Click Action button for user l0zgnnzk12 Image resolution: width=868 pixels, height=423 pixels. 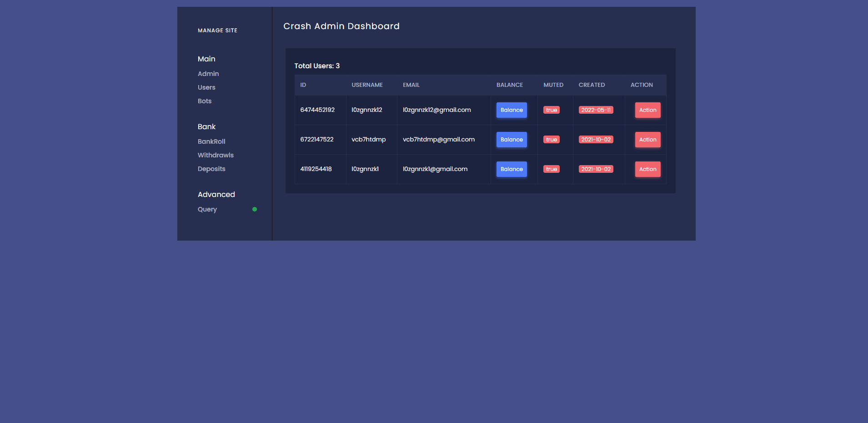[x=647, y=110]
